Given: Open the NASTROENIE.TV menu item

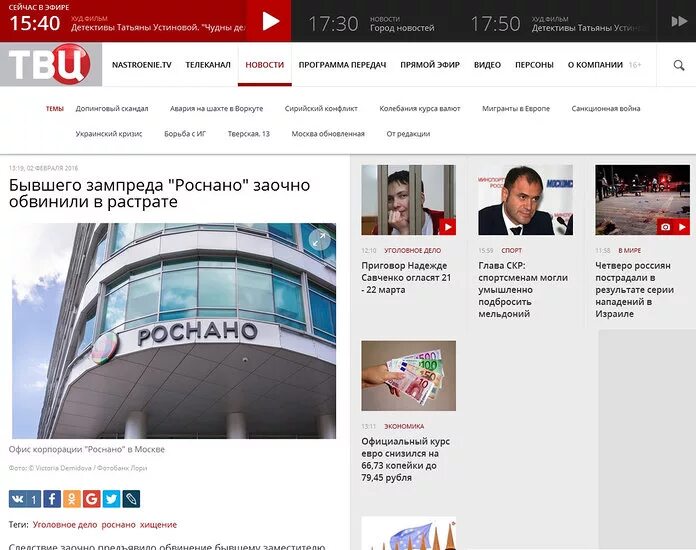Looking at the screenshot, I should [x=142, y=65].
